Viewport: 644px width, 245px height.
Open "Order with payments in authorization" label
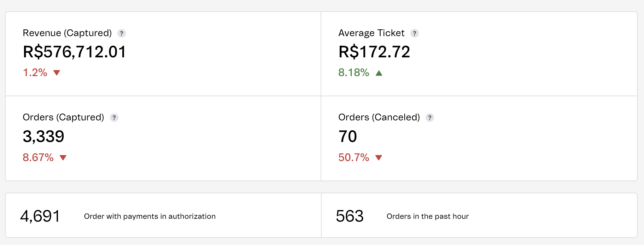pyautogui.click(x=150, y=216)
